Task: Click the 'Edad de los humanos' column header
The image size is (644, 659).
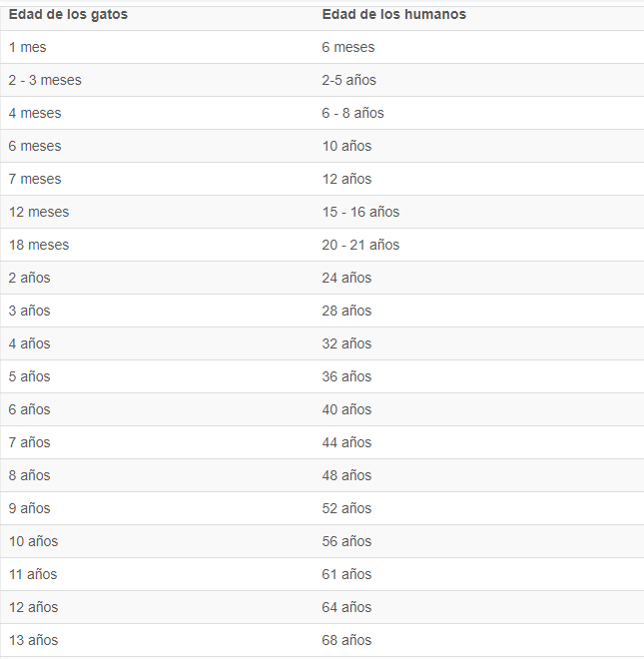Action: pos(393,14)
